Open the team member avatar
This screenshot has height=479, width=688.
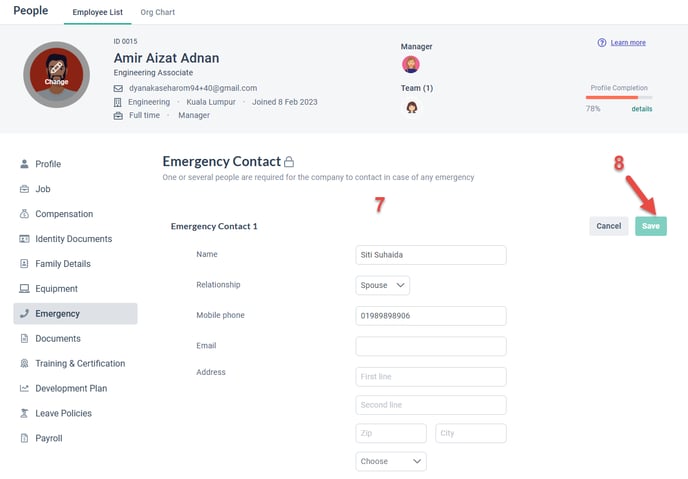(x=412, y=107)
